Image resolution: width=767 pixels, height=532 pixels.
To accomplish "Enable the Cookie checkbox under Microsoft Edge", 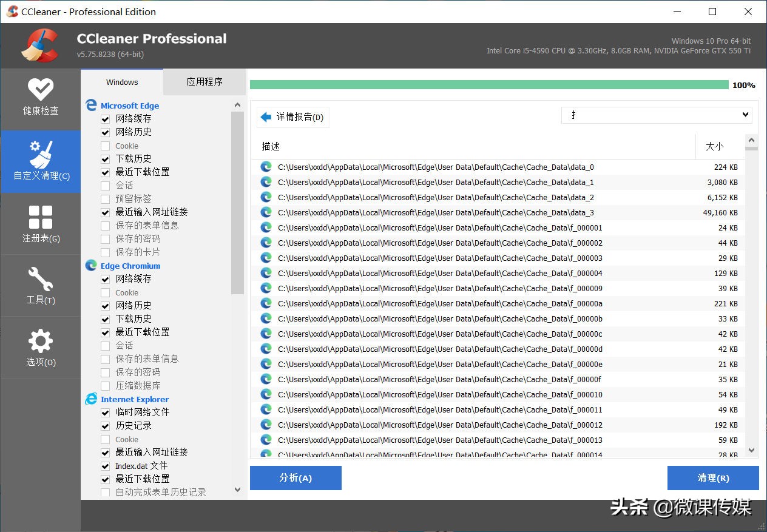I will [105, 145].
